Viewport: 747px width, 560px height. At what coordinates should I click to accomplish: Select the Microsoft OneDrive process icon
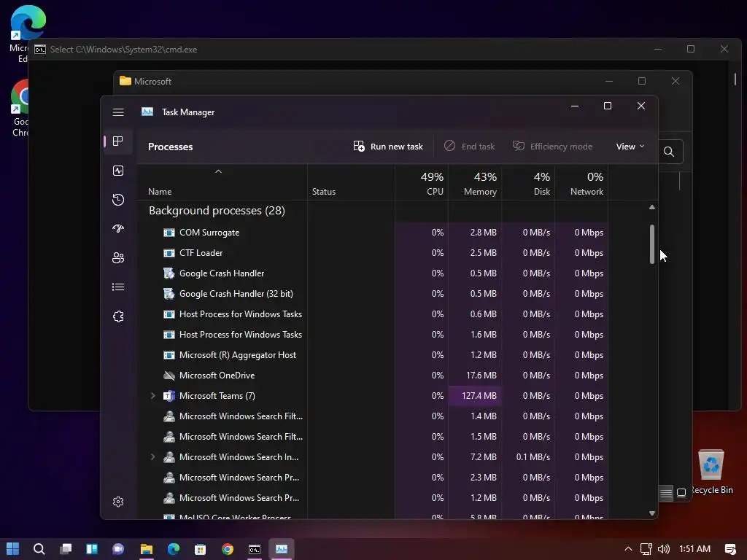(x=169, y=376)
